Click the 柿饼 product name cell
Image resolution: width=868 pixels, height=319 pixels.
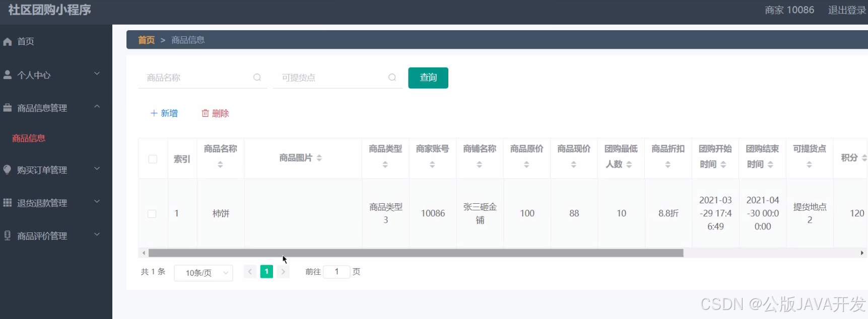tap(221, 213)
